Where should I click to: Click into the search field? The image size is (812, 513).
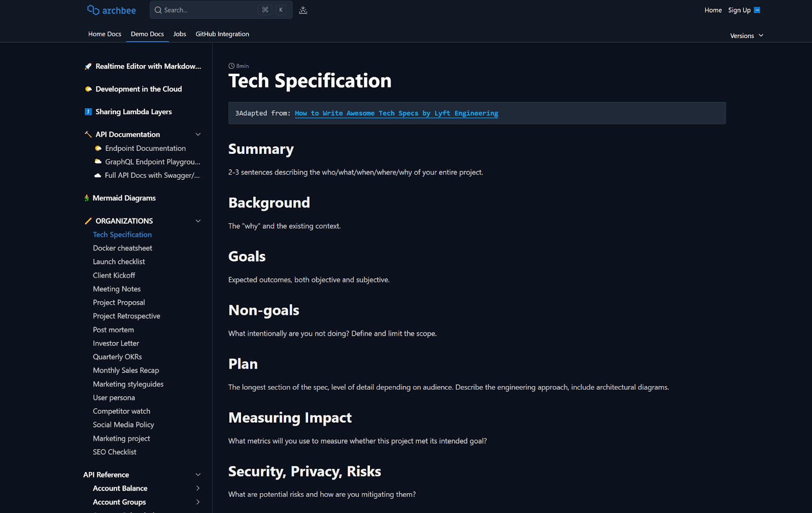pyautogui.click(x=213, y=10)
